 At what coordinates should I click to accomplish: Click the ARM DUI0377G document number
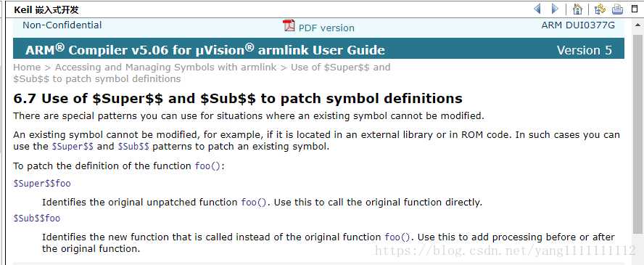pyautogui.click(x=578, y=25)
